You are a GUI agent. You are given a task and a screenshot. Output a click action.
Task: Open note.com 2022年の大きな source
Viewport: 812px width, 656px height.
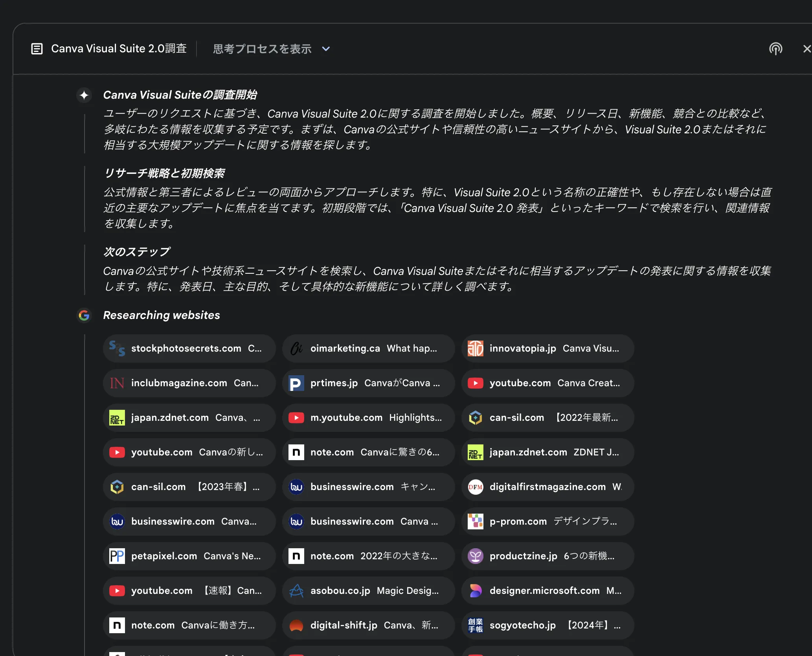[x=369, y=556]
